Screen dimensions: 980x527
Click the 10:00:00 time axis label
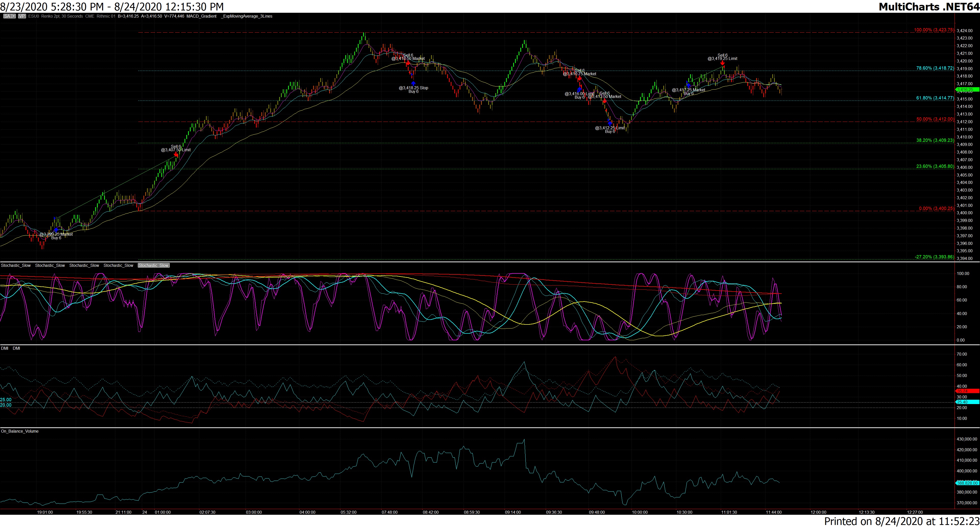[640, 512]
